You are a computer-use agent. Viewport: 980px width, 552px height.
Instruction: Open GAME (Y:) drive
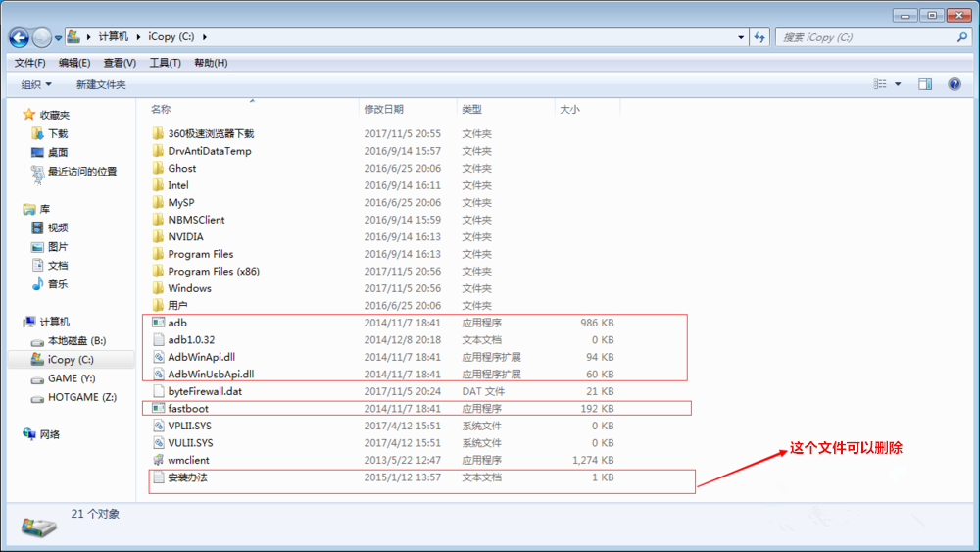point(72,378)
